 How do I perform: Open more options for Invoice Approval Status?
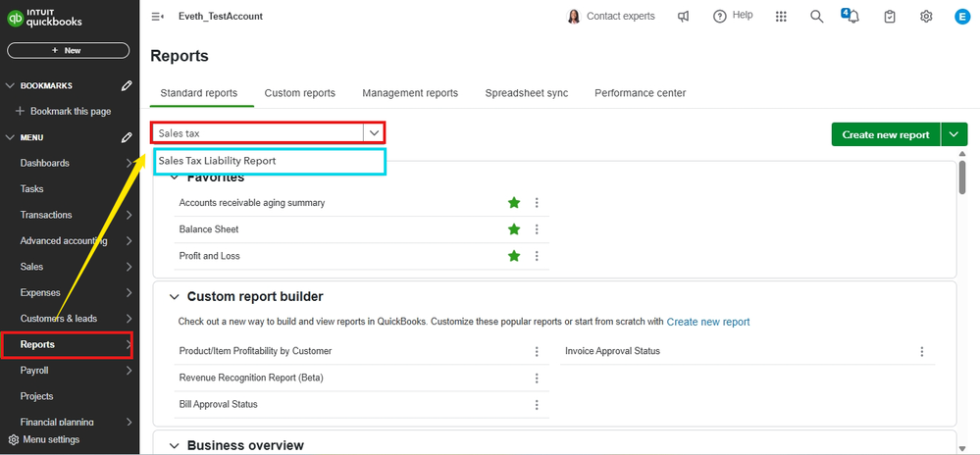(x=921, y=351)
